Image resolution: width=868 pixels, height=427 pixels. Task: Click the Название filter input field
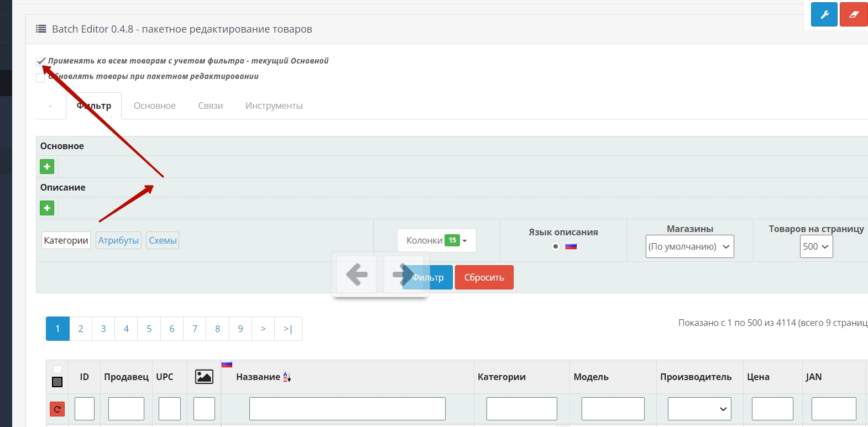tap(347, 409)
